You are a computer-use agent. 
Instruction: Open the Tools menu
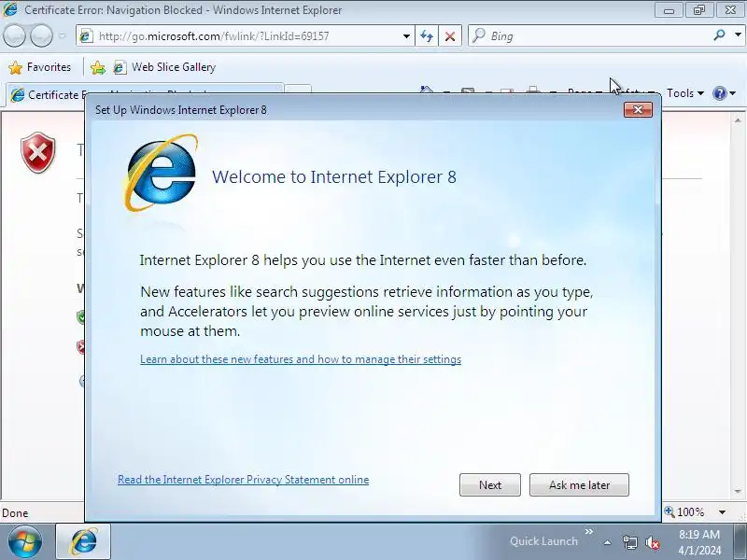pos(685,93)
